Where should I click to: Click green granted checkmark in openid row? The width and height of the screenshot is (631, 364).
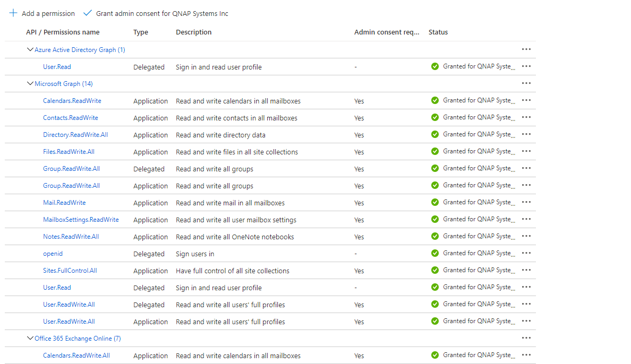click(x=434, y=253)
